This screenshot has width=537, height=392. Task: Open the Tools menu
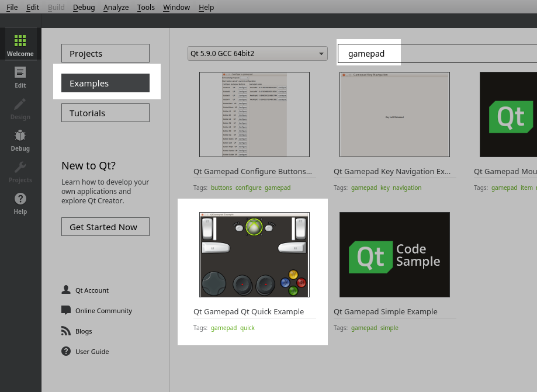click(x=145, y=7)
